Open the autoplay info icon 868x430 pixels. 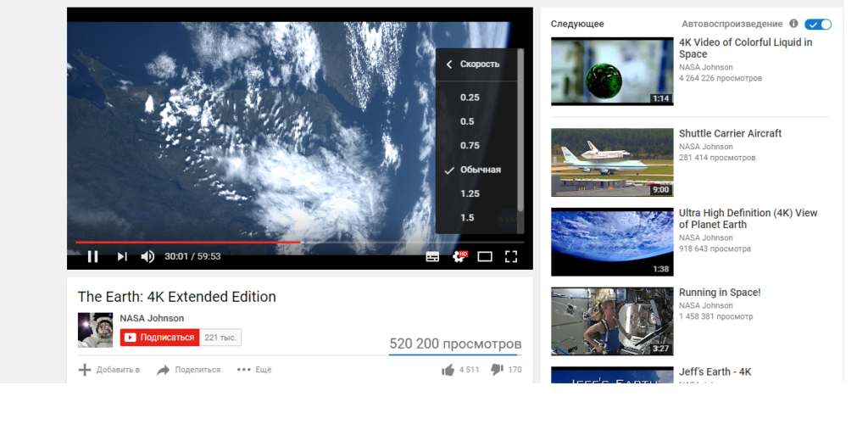click(x=793, y=24)
